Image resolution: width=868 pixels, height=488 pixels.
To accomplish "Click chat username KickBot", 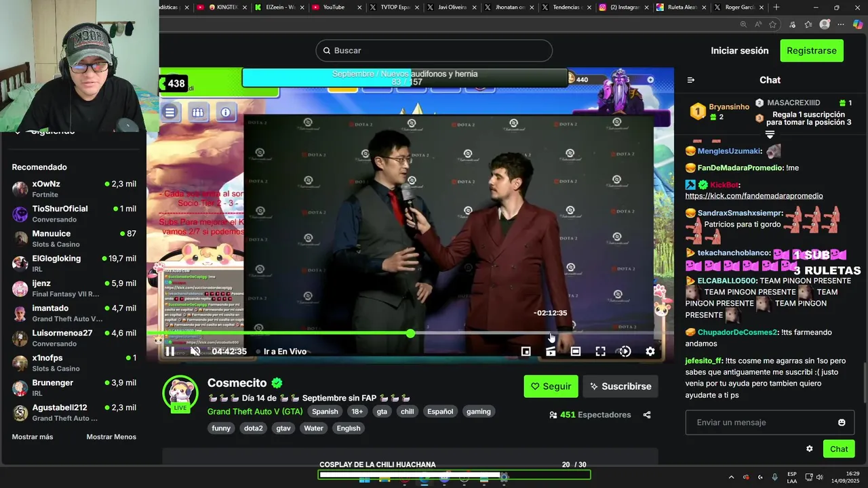I will pyautogui.click(x=724, y=184).
